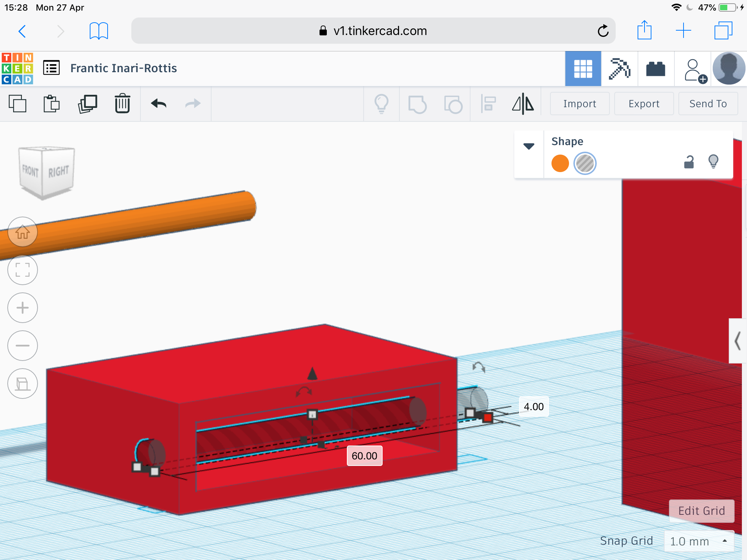Viewport: 747px width, 560px height.
Task: Redo the last undone action
Action: coord(193,104)
